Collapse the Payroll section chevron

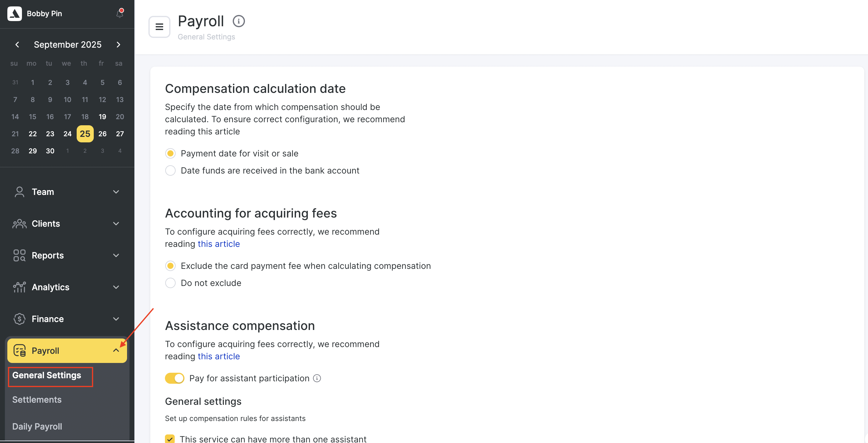click(x=116, y=351)
